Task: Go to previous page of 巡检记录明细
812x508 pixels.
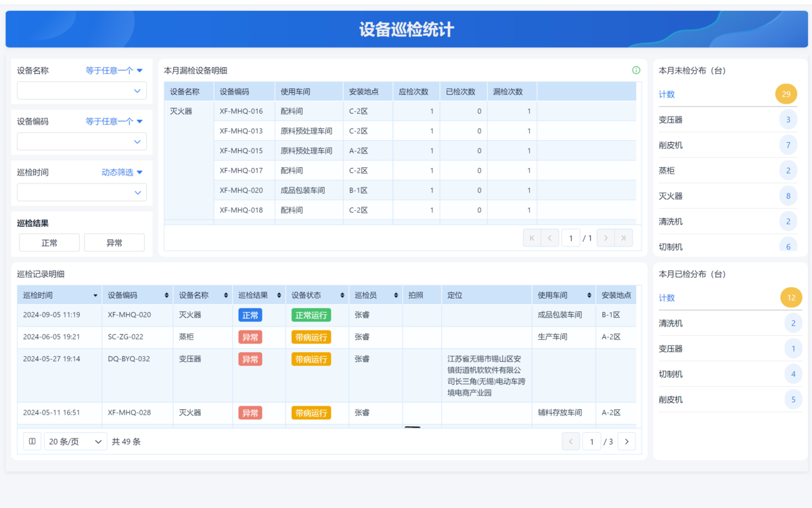Action: click(570, 442)
